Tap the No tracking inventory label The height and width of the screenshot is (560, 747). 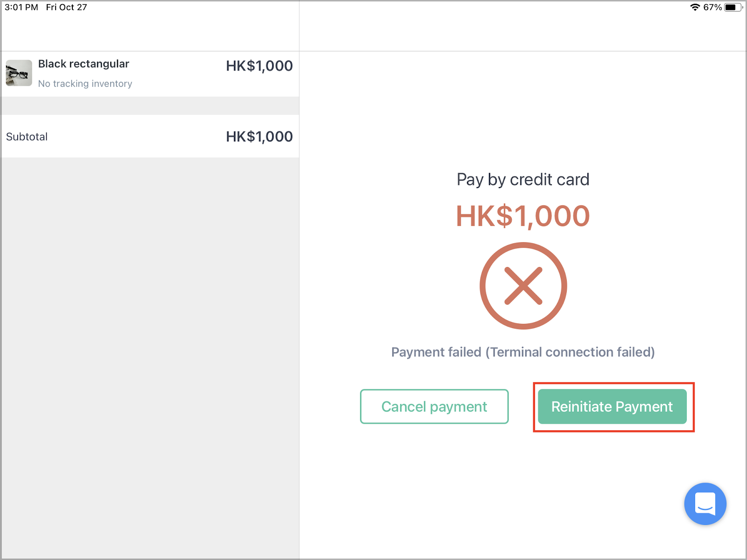pyautogui.click(x=85, y=84)
